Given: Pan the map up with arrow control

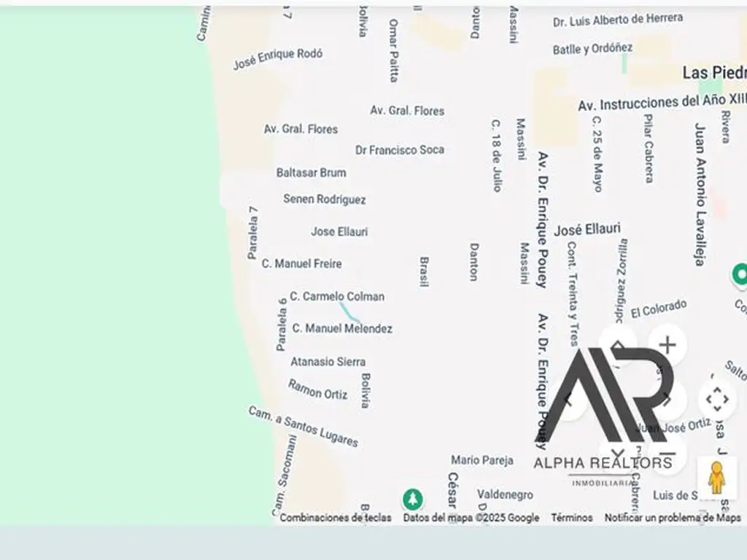Looking at the screenshot, I should click(x=618, y=346).
